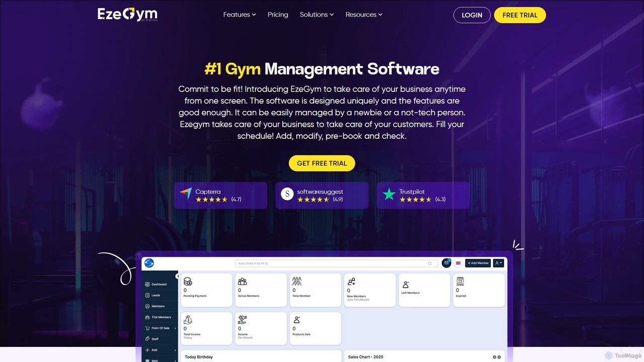Open the softwaresuggest rating badge
This screenshot has height=362, width=644.
pyautogui.click(x=322, y=195)
